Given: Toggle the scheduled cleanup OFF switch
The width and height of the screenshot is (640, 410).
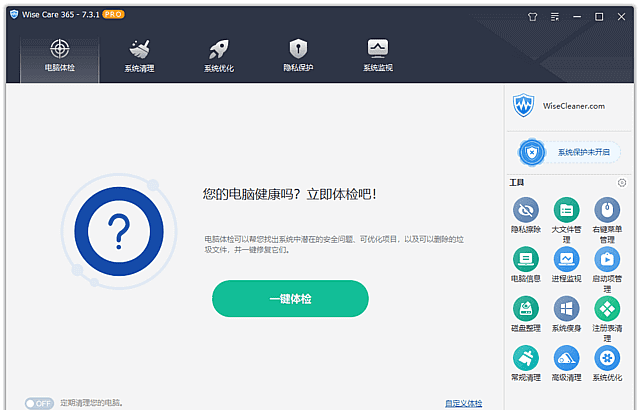Looking at the screenshot, I should pyautogui.click(x=39, y=403).
